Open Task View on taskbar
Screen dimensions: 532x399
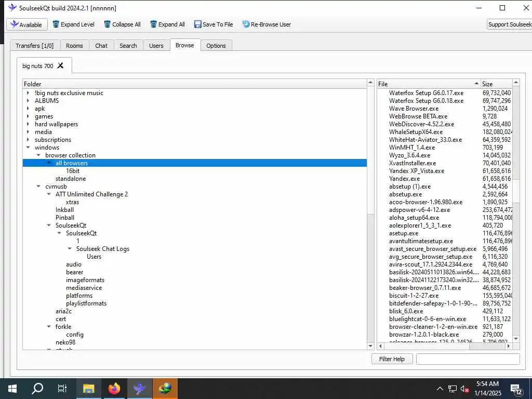[62, 389]
